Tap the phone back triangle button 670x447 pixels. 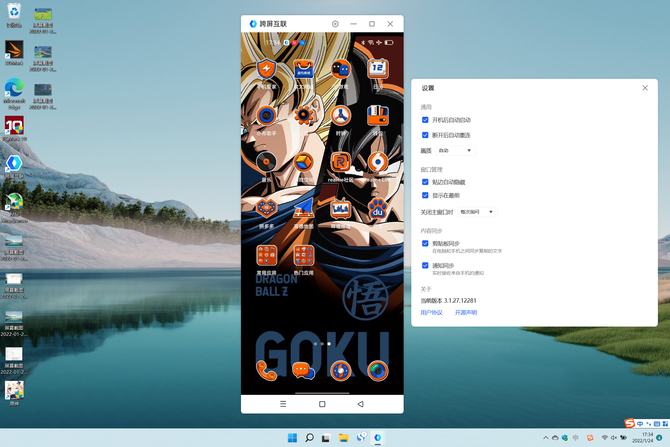pos(360,404)
